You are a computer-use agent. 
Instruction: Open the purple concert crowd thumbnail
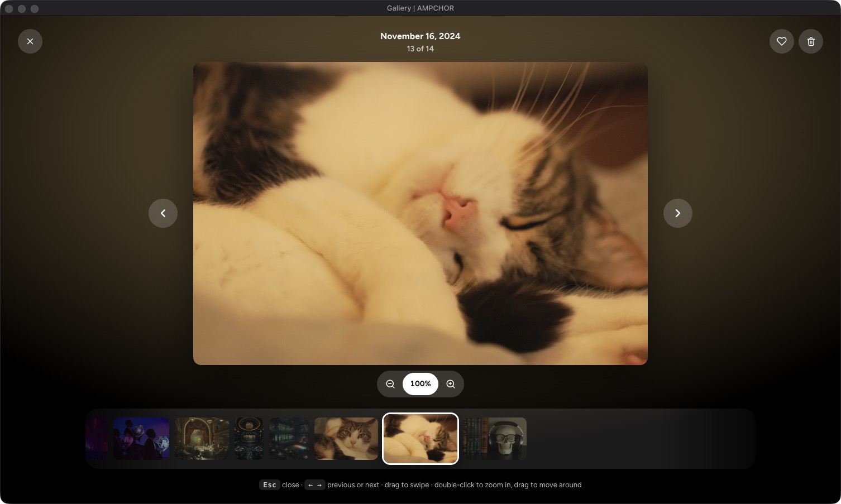pos(141,439)
